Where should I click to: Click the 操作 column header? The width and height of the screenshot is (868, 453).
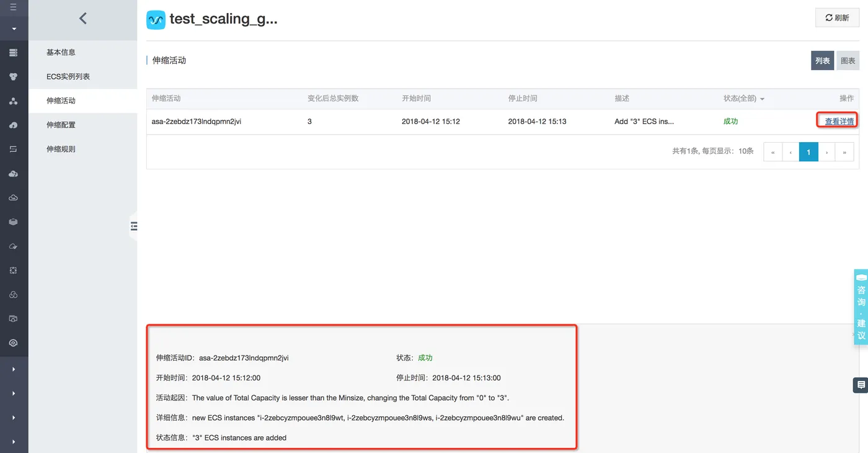tap(846, 99)
